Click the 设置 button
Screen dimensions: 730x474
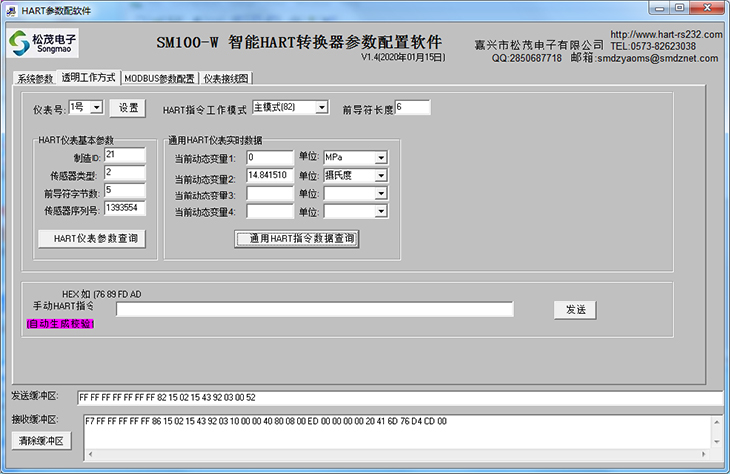[x=128, y=108]
